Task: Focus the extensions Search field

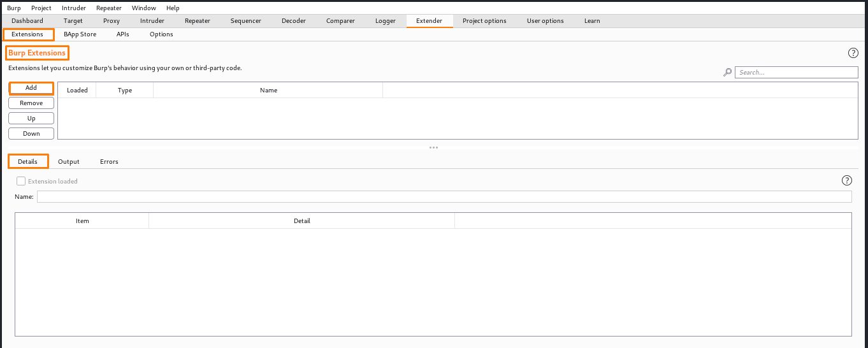Action: pos(797,73)
